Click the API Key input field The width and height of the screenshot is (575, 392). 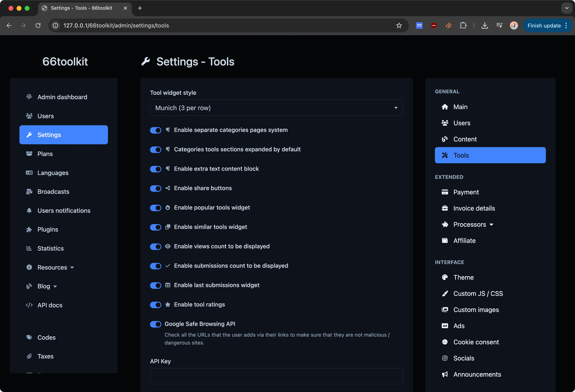(276, 376)
